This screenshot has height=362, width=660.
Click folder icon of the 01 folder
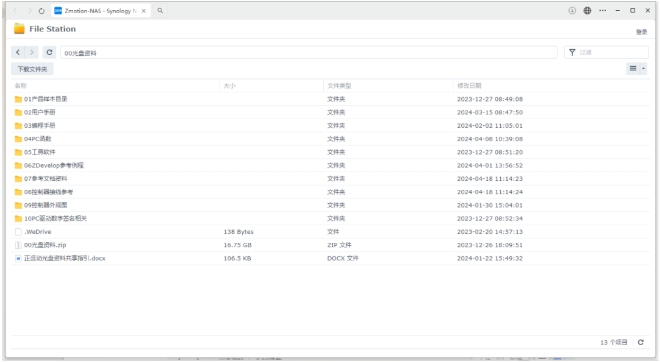(18, 99)
